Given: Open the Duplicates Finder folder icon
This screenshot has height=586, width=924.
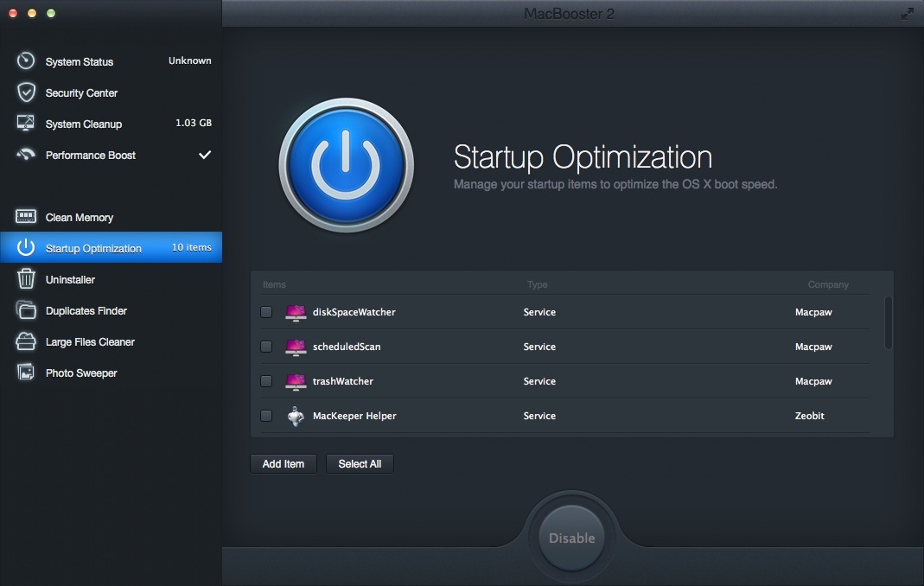Looking at the screenshot, I should coord(26,310).
